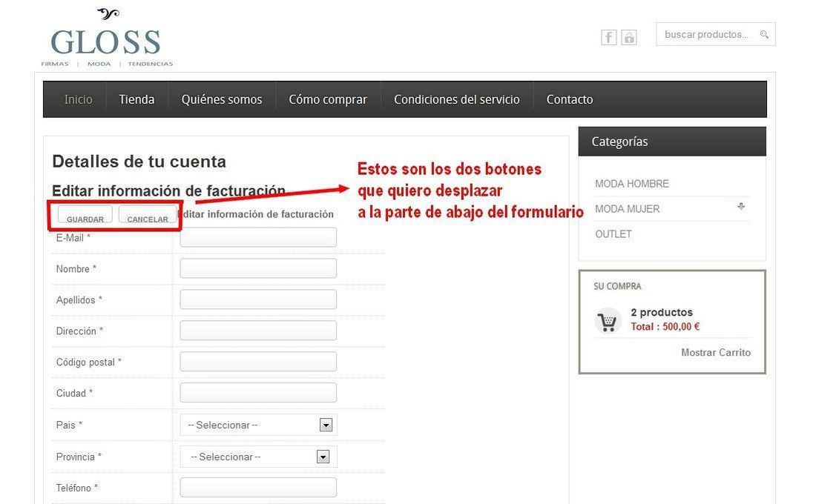The height and width of the screenshot is (504, 816).
Task: Open Condiciones del servicio page
Action: 456,99
